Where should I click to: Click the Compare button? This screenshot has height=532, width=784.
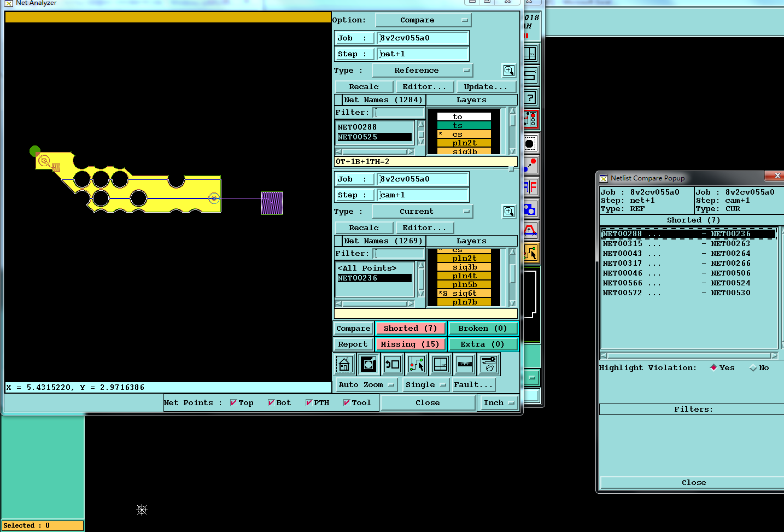[353, 329]
